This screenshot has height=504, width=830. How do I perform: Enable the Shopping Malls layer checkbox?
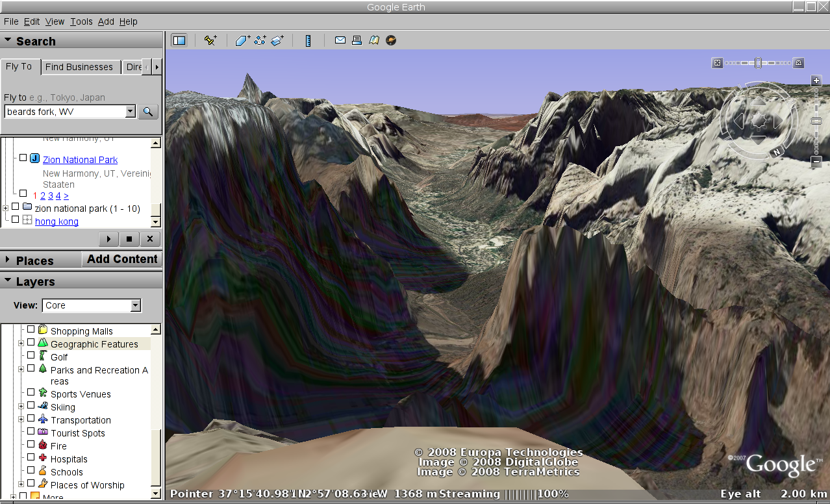pos(31,330)
